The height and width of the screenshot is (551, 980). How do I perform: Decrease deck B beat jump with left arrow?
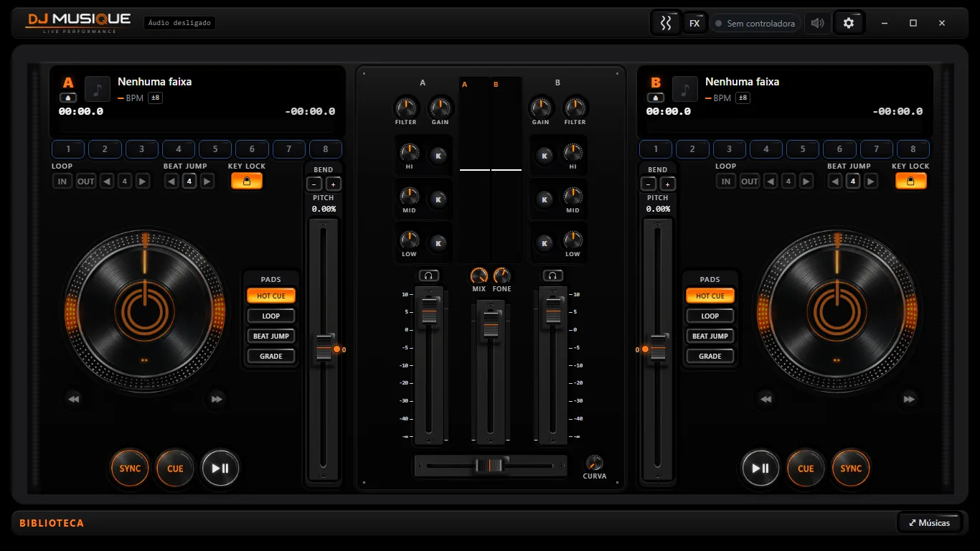coord(835,182)
